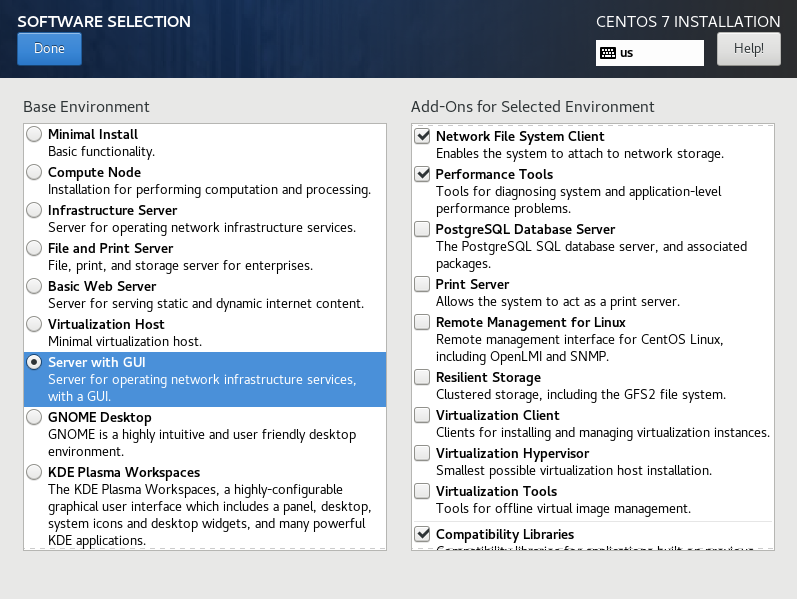Choose the Virtualization Host option
The image size is (797, 599).
coord(35,324)
